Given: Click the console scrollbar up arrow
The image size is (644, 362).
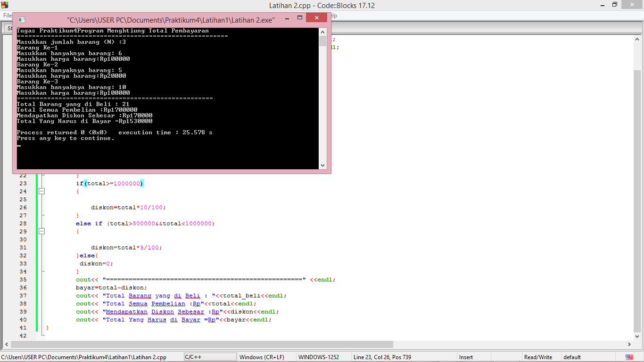Looking at the screenshot, I should click(322, 32).
